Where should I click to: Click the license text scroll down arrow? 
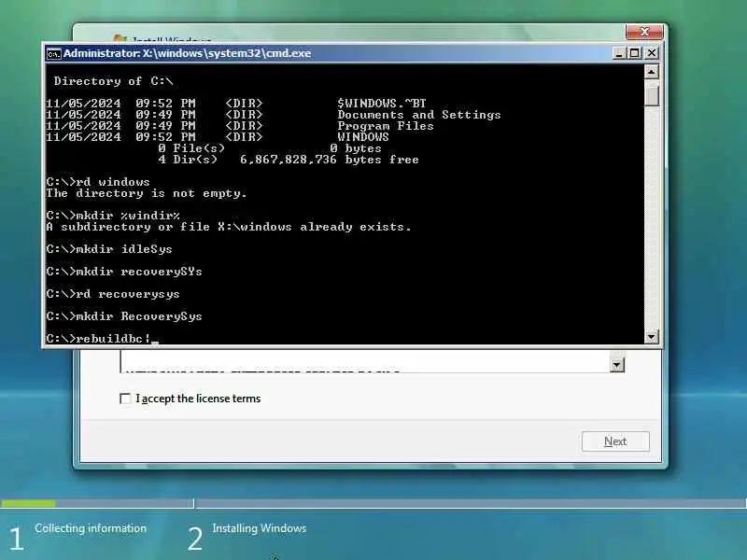click(617, 365)
